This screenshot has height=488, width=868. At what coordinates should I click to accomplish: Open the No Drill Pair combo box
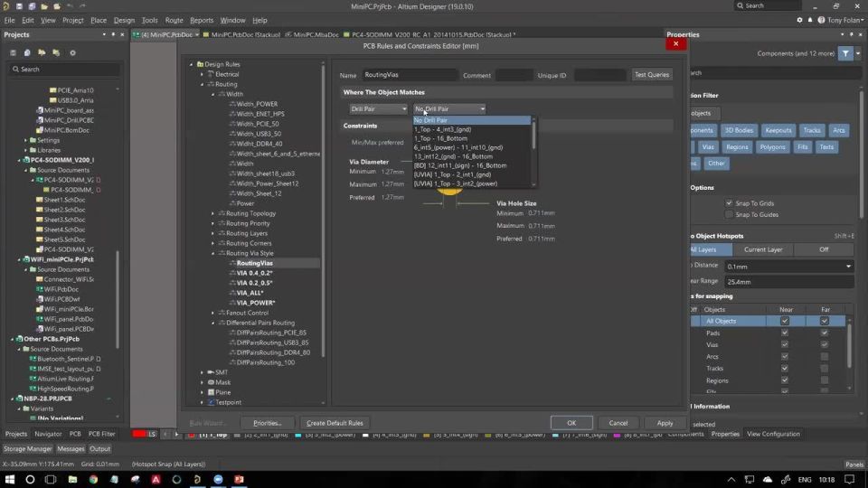pos(449,109)
